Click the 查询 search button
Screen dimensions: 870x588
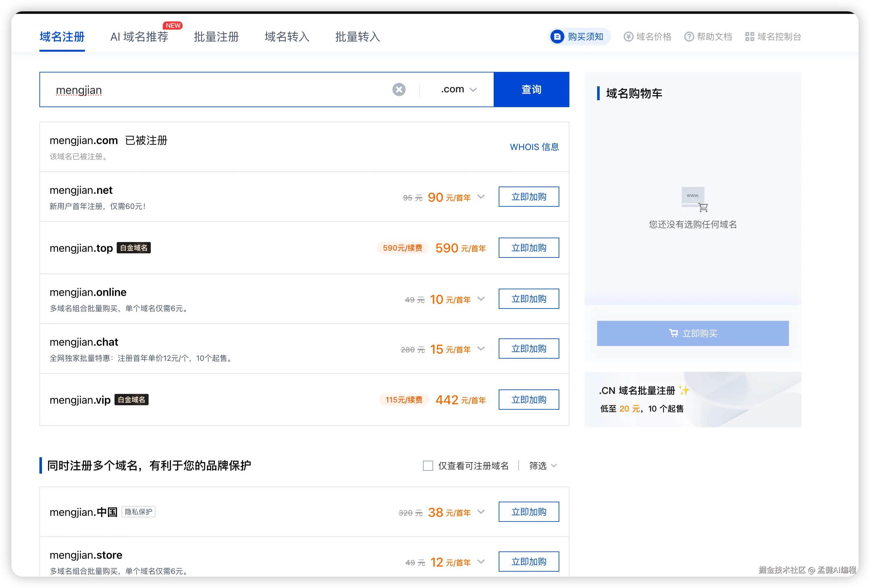tap(531, 90)
